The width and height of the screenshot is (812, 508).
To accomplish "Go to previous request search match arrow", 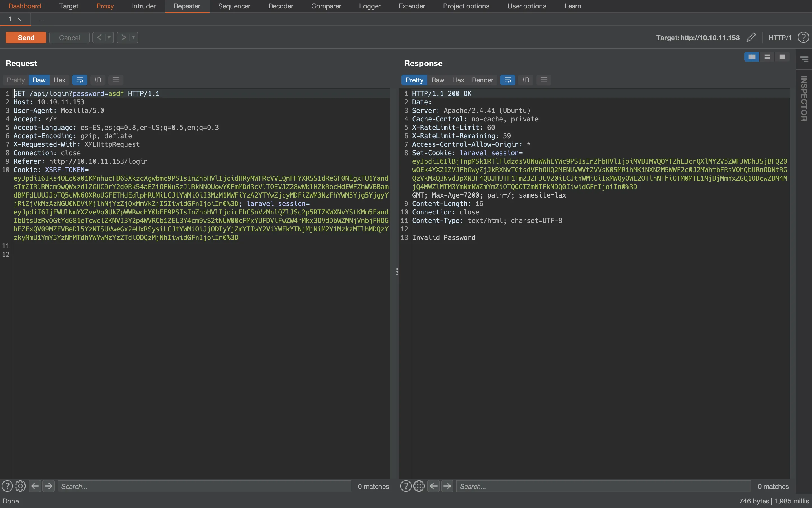I will (35, 486).
